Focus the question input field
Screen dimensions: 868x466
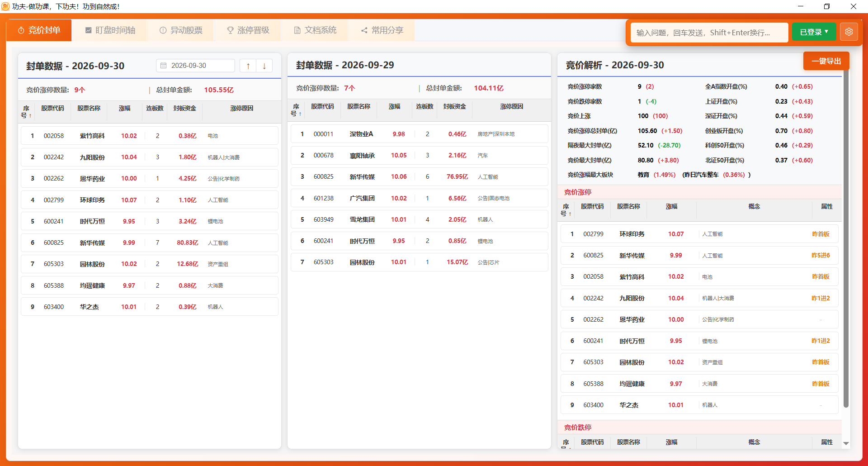(x=709, y=33)
